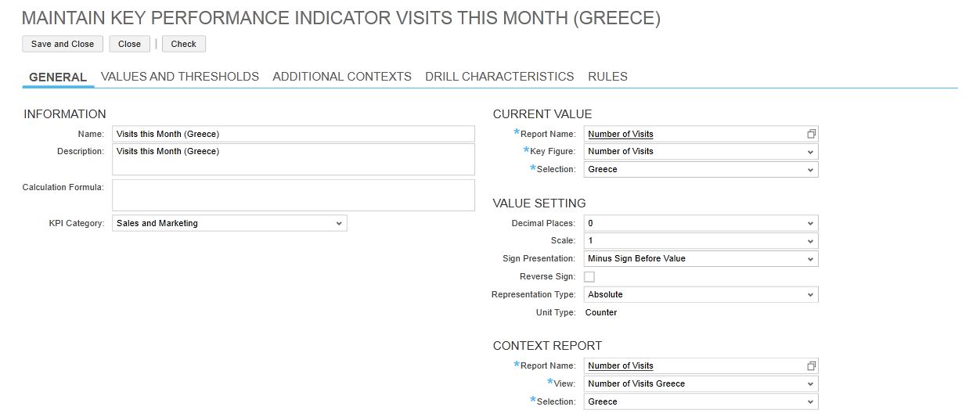Expand the Representation Type dropdown

click(x=811, y=295)
